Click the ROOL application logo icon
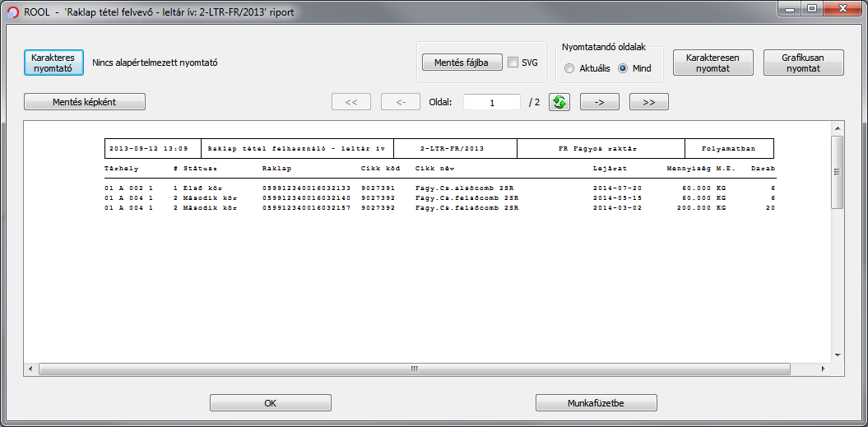Image resolution: width=868 pixels, height=427 pixels. click(13, 13)
